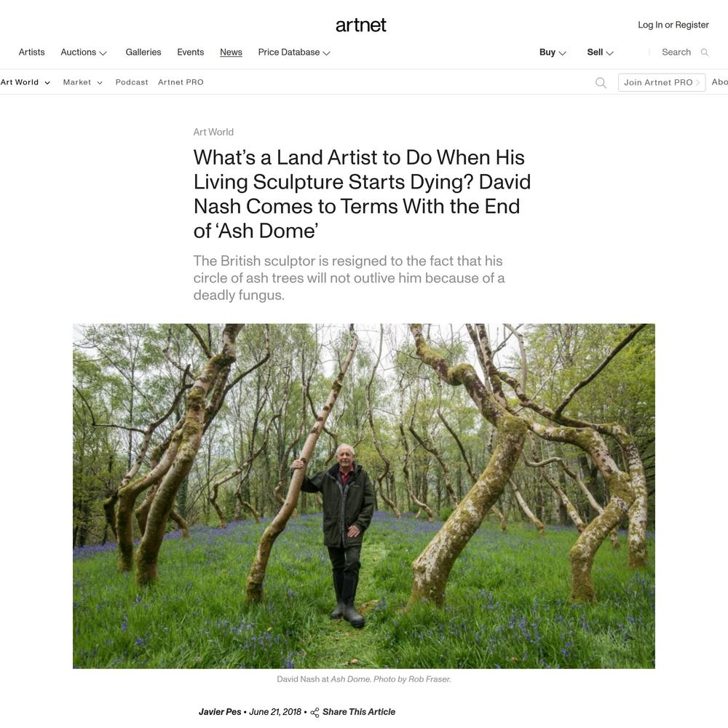728x728 pixels.
Task: Click the Log In or Register link
Action: (x=673, y=25)
